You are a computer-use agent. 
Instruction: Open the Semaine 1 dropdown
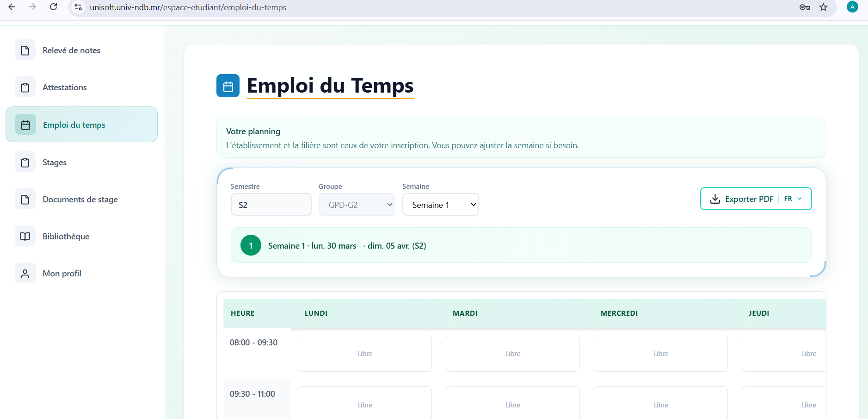[x=441, y=205]
